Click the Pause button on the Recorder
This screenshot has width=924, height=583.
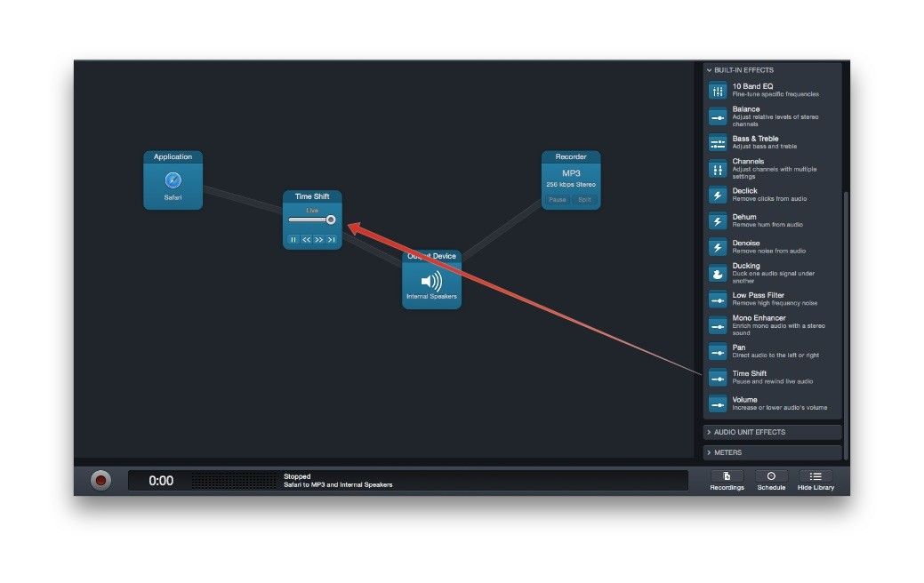tap(557, 200)
